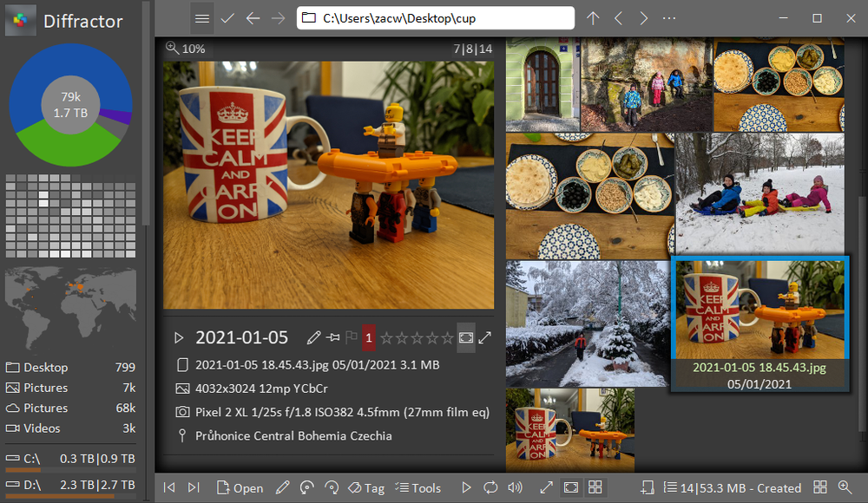Click the zoom 10% magnifier icon

(172, 49)
